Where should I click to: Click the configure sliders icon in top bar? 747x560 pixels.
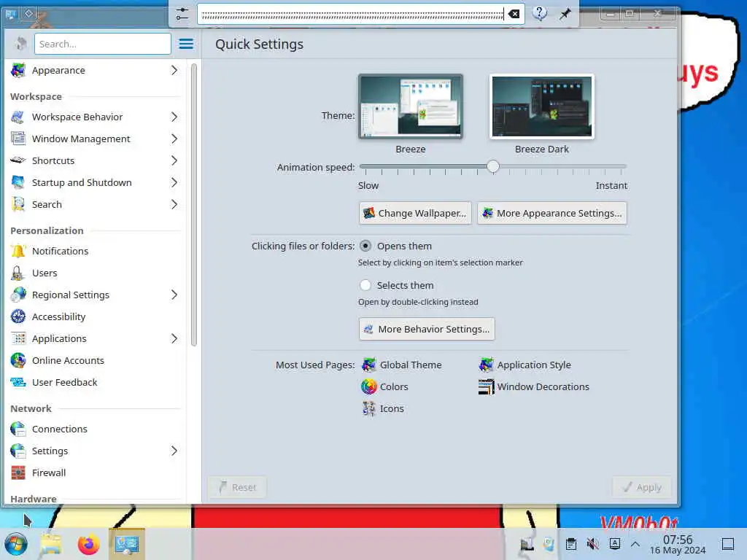[182, 13]
